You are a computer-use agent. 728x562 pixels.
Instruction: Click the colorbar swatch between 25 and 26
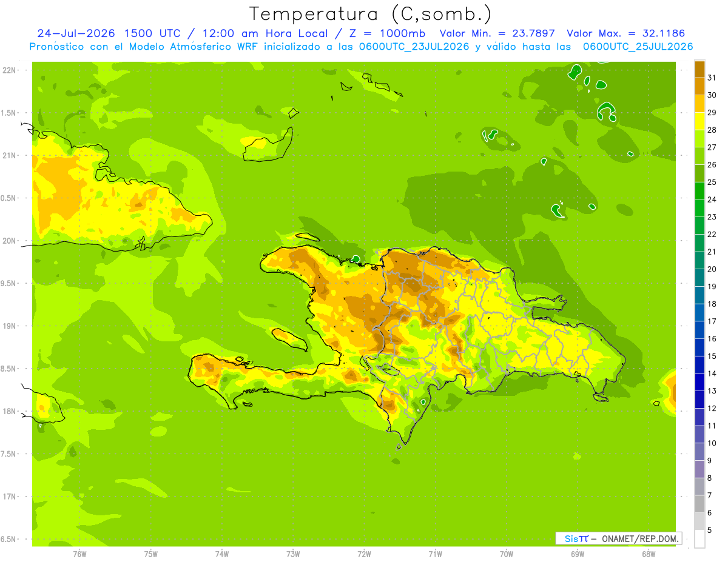[x=699, y=173]
